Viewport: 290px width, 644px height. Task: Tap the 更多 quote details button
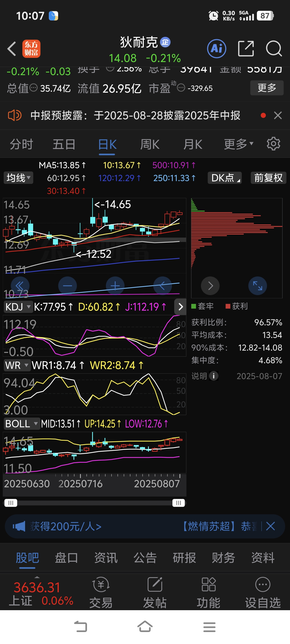click(267, 88)
